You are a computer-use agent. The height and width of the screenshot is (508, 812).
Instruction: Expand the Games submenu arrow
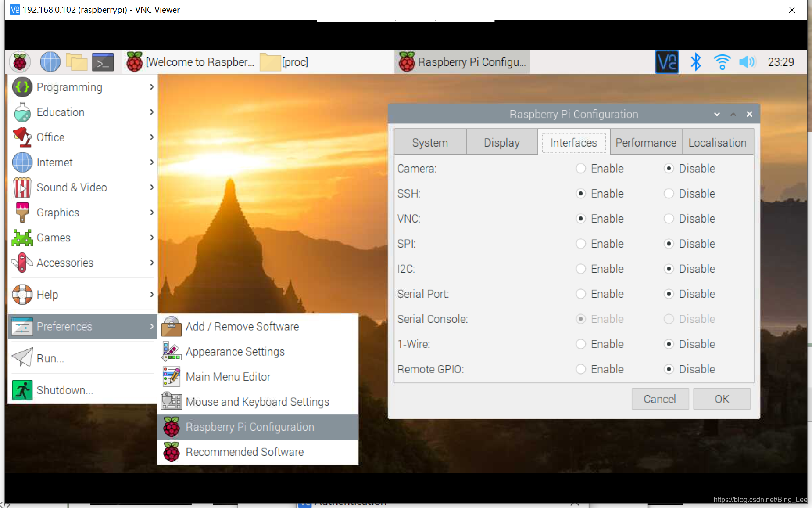[152, 238]
